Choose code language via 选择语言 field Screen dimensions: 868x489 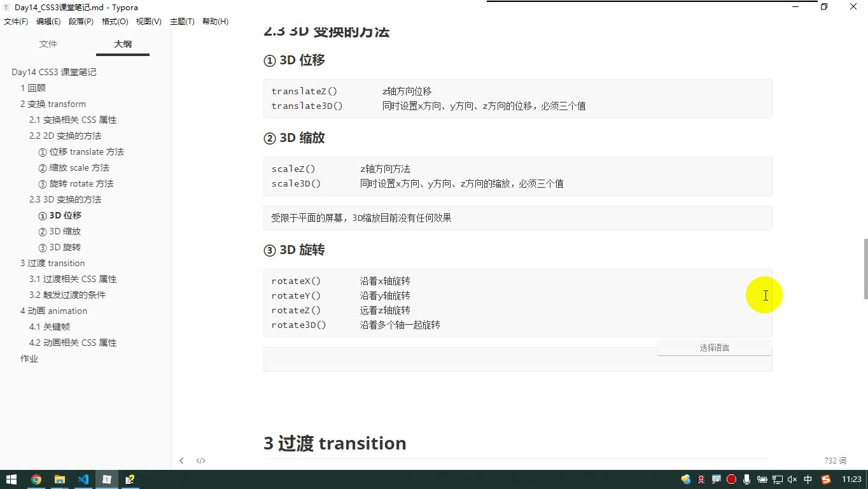715,348
